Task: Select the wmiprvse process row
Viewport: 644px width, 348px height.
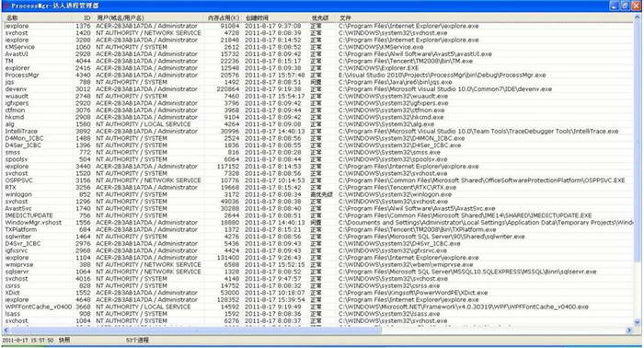Action: [x=318, y=264]
